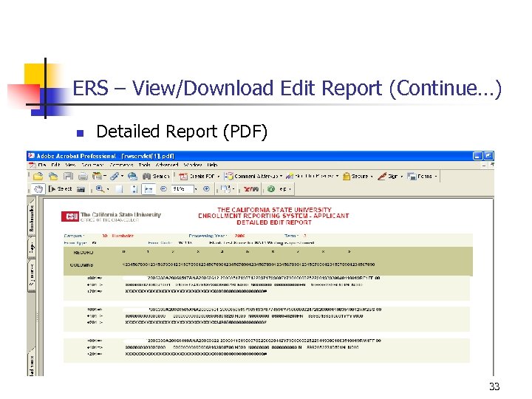Minimize the Acrobat window
Image resolution: width=532 pixels, height=399 pixels.
(478, 156)
